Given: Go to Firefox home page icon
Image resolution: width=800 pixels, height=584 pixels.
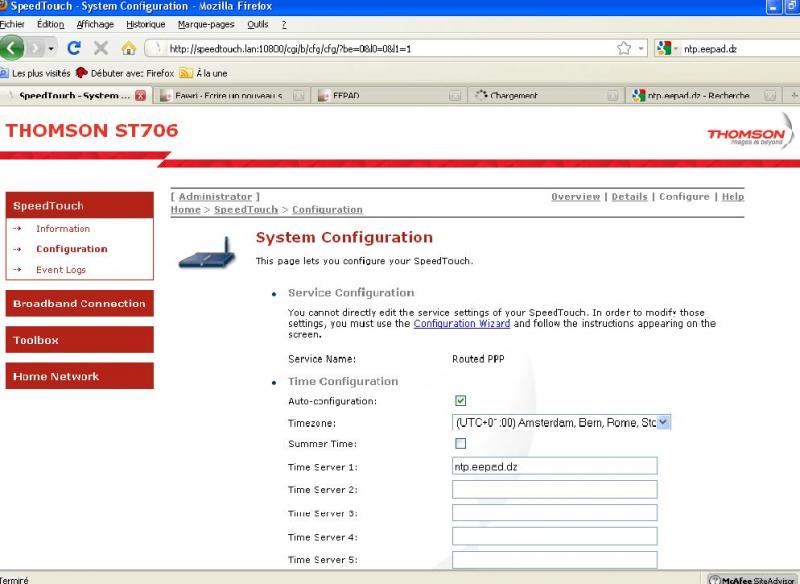Looking at the screenshot, I should pos(129,48).
